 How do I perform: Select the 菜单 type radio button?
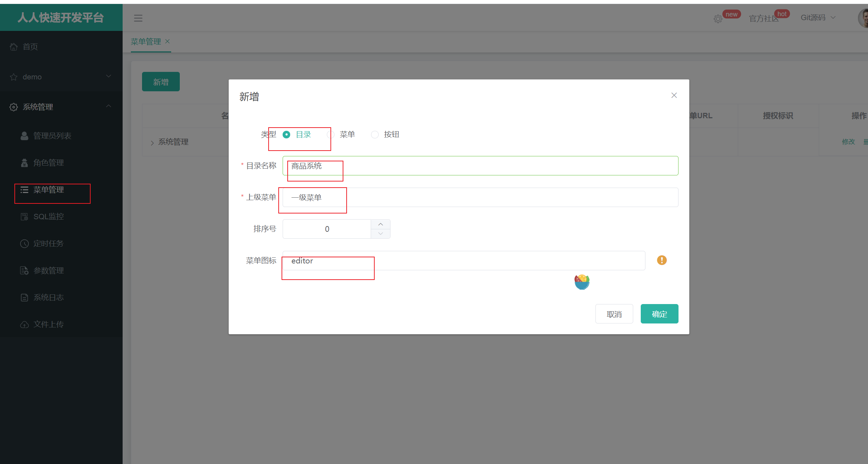(331, 134)
